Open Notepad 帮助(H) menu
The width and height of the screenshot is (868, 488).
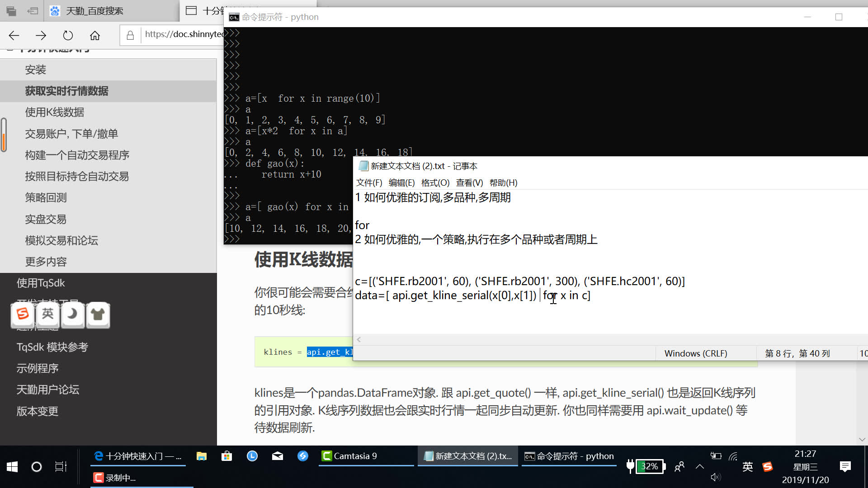point(503,183)
